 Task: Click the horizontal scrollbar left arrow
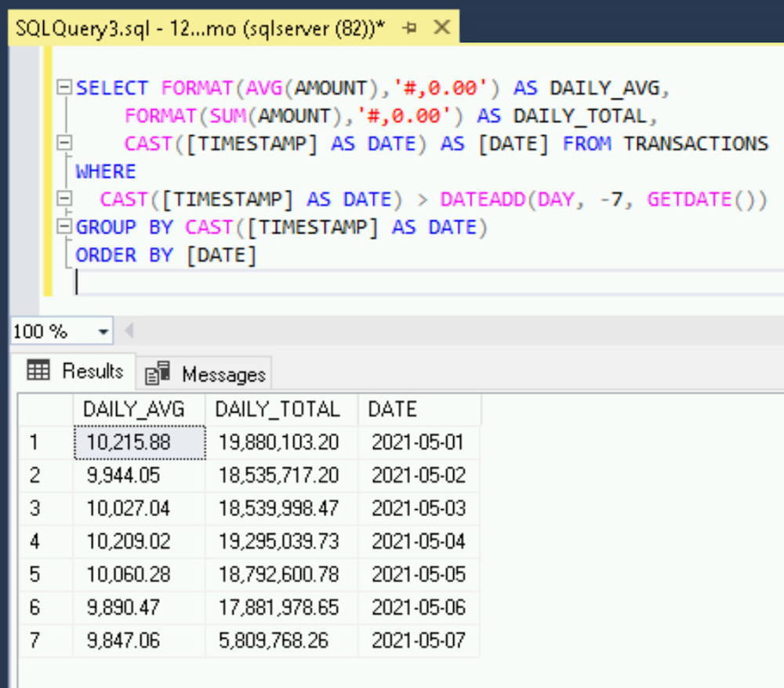coord(129,331)
